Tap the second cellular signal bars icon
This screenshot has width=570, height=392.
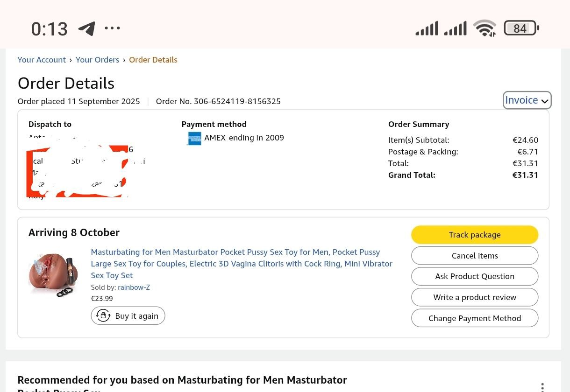[455, 28]
